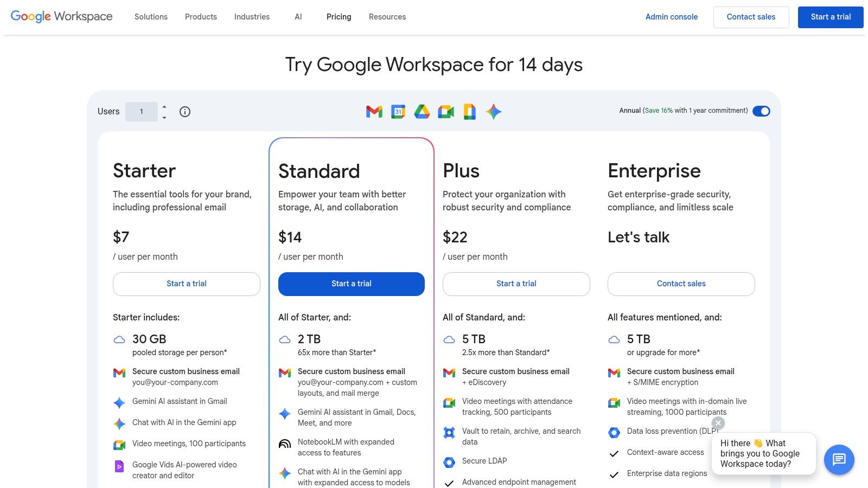Open the Google Docs icon
This screenshot has height=488, width=868.
click(469, 112)
